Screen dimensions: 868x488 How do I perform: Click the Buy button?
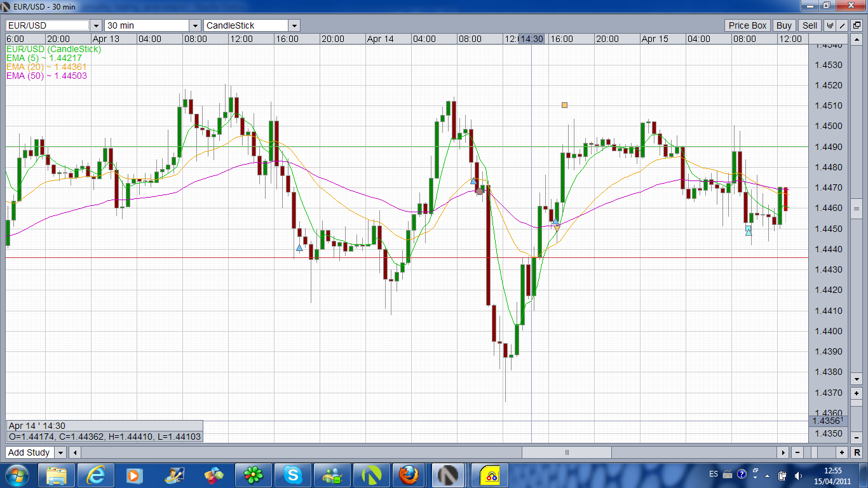tap(784, 25)
